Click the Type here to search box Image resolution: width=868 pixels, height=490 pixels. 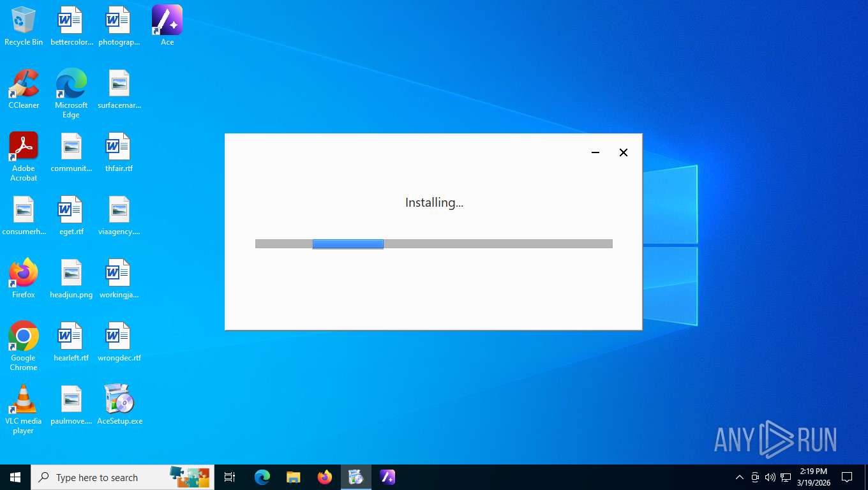[123, 477]
